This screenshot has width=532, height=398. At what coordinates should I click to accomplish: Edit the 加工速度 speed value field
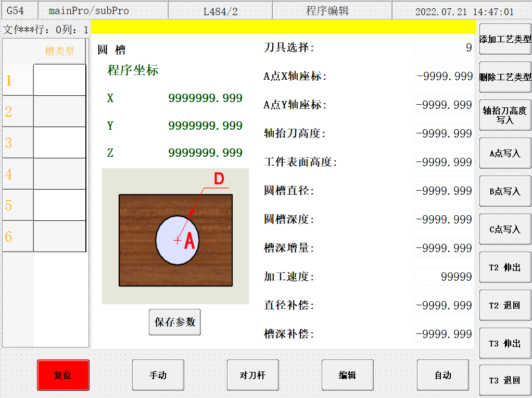(444, 277)
